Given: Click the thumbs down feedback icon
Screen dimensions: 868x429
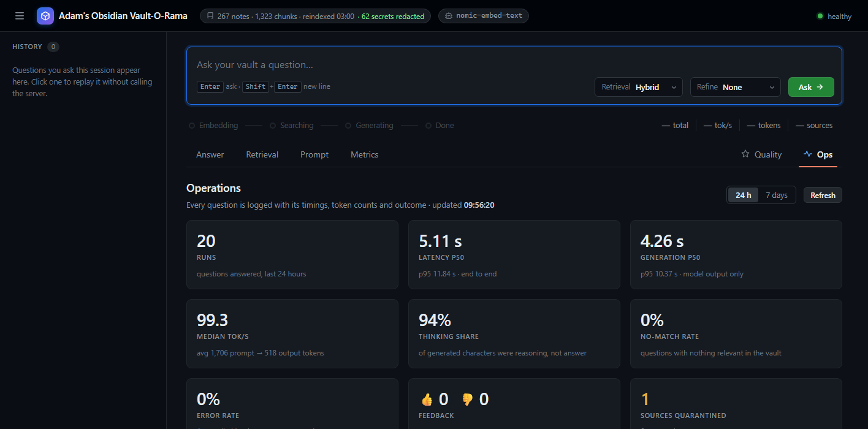Looking at the screenshot, I should (466, 400).
